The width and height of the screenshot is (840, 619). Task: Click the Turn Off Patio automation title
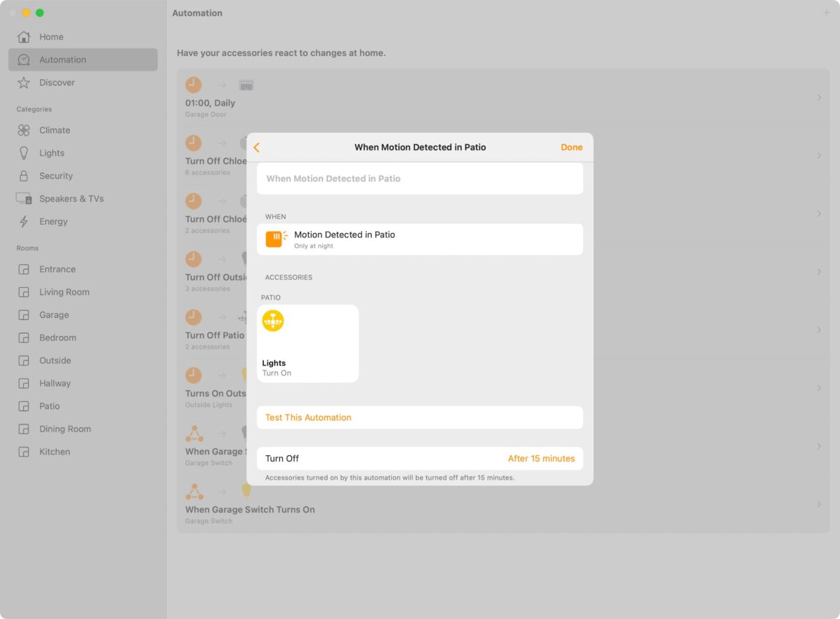pyautogui.click(x=215, y=335)
